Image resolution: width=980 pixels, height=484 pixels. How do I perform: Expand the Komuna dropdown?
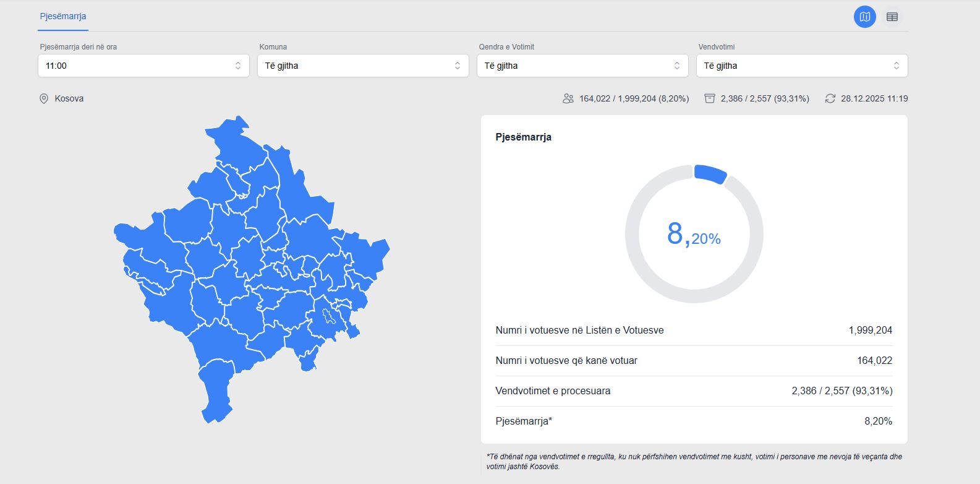coord(362,66)
